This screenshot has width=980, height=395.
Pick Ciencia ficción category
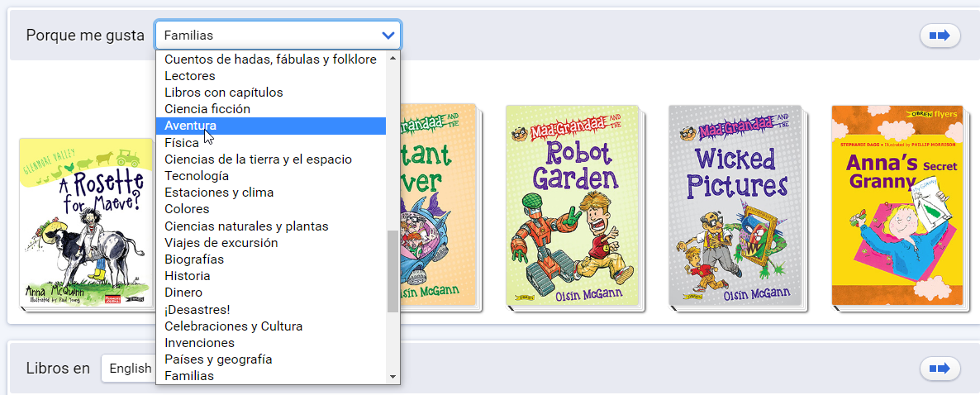(x=271, y=109)
